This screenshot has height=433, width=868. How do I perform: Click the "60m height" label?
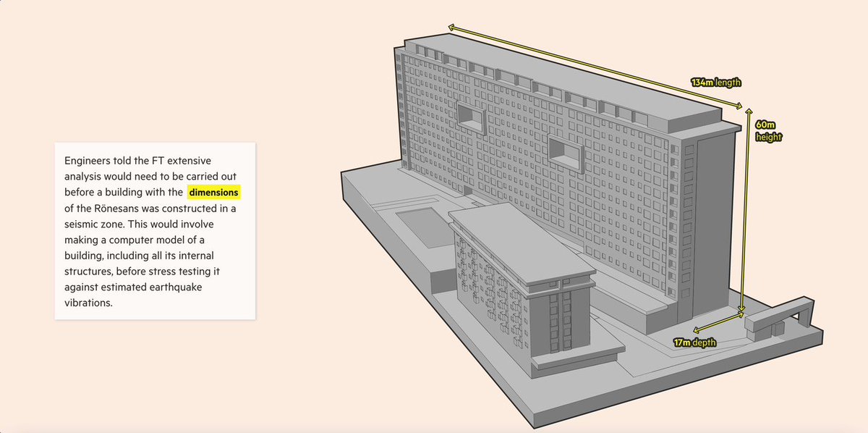coord(769,130)
